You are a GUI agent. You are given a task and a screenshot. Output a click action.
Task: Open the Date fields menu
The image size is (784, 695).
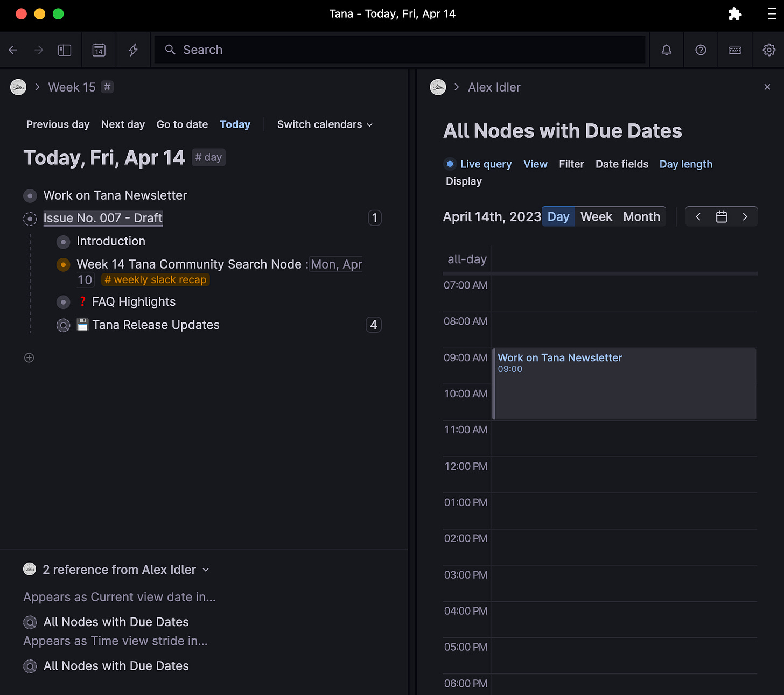click(622, 164)
